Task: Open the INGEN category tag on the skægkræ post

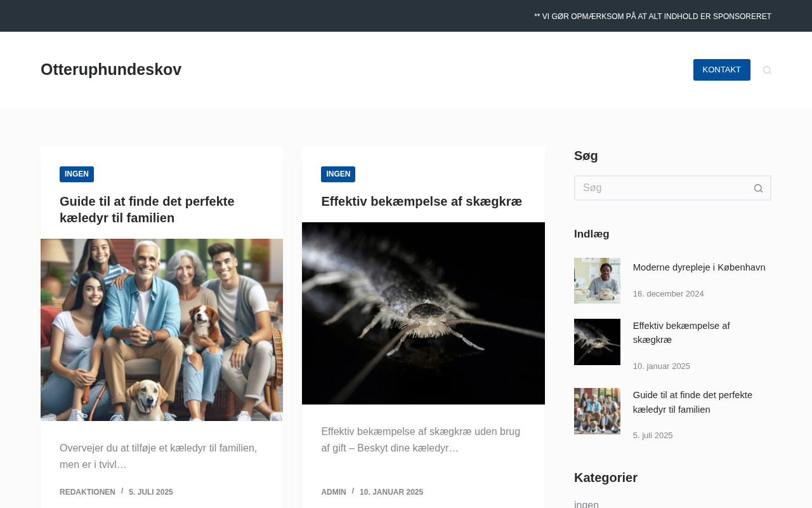Action: (338, 174)
